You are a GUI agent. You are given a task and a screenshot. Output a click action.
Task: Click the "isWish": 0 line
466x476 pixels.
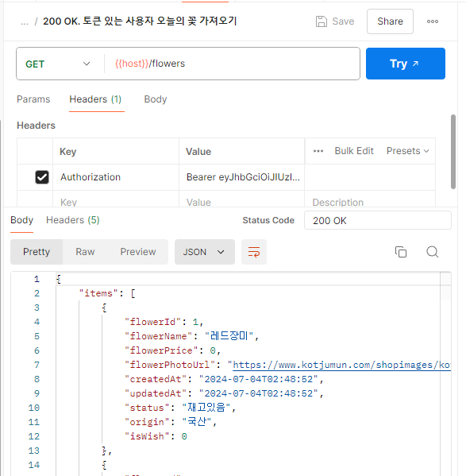pyautogui.click(x=156, y=436)
